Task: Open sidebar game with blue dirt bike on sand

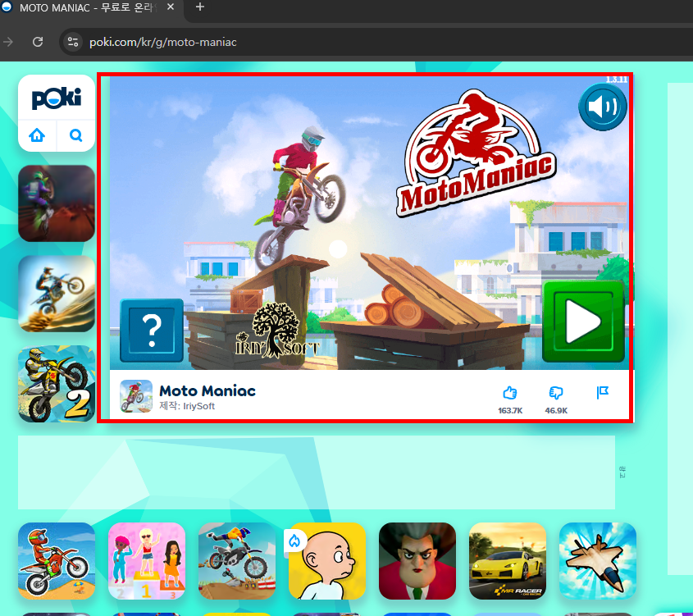Action: (57, 294)
